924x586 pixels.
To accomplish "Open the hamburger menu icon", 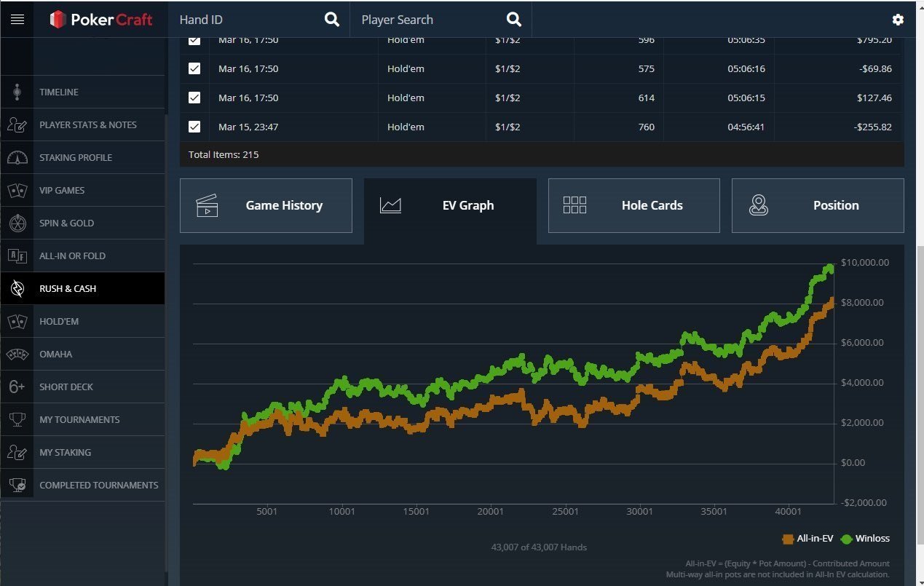I will tap(17, 20).
